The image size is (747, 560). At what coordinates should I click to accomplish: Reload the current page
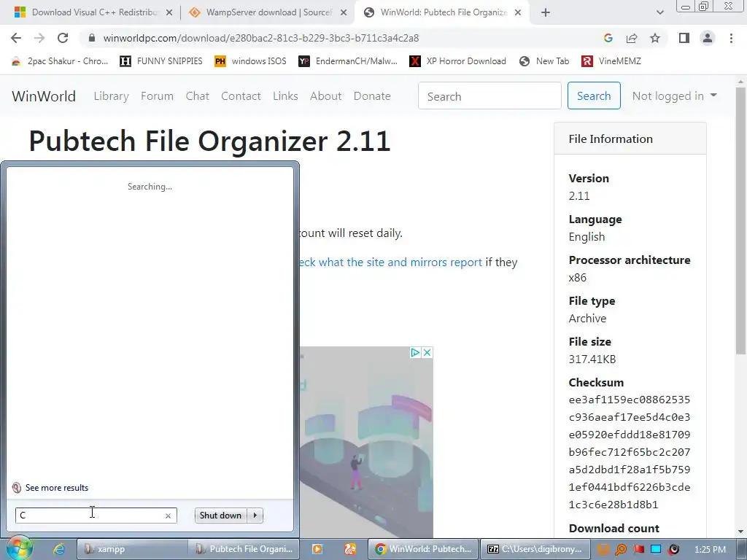point(63,38)
